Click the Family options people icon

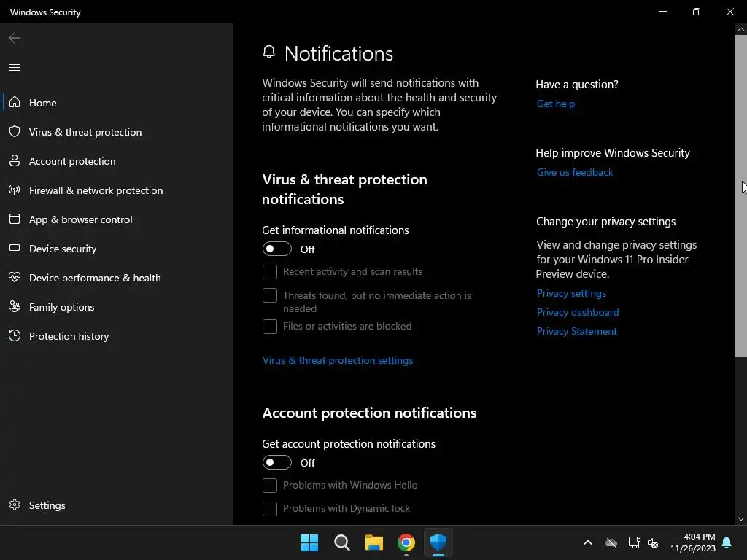point(15,307)
